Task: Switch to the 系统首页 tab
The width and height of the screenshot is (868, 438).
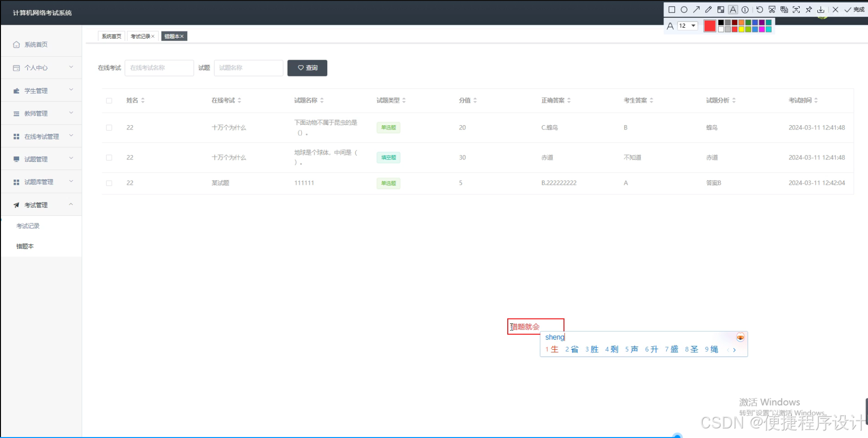Action: point(111,36)
